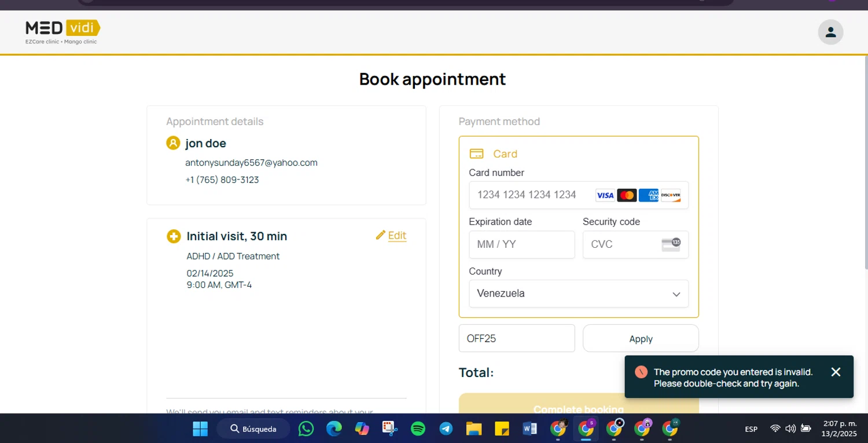
Task: Open the Wi-Fi network tray icon
Action: point(775,429)
